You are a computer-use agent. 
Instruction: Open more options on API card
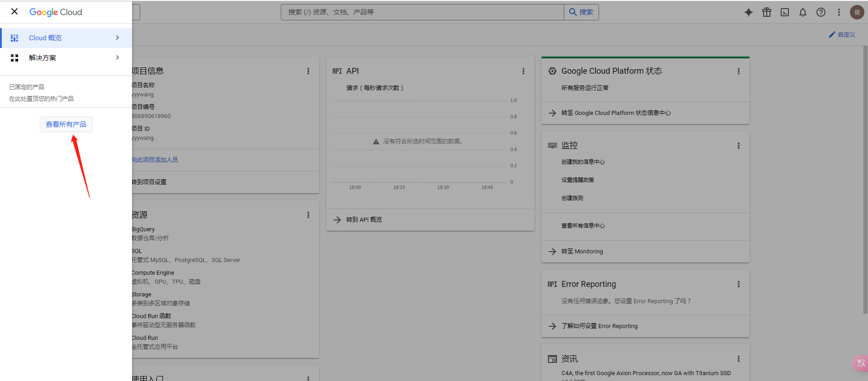coord(524,71)
